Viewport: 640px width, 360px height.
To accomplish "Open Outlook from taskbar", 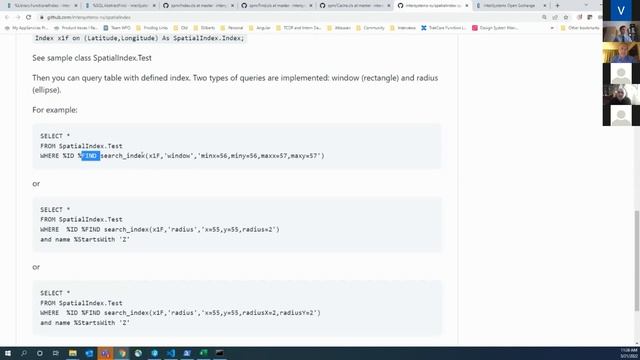I will (89, 353).
